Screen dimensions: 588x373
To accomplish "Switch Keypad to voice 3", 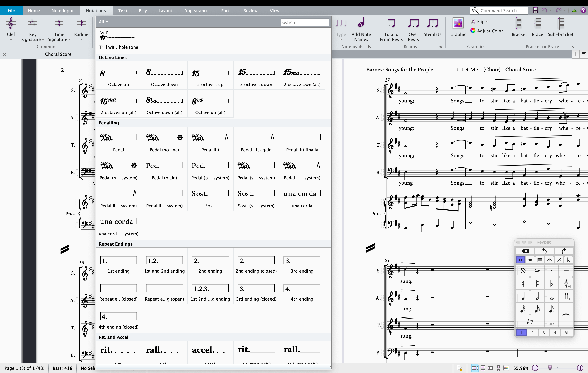I will 543,333.
